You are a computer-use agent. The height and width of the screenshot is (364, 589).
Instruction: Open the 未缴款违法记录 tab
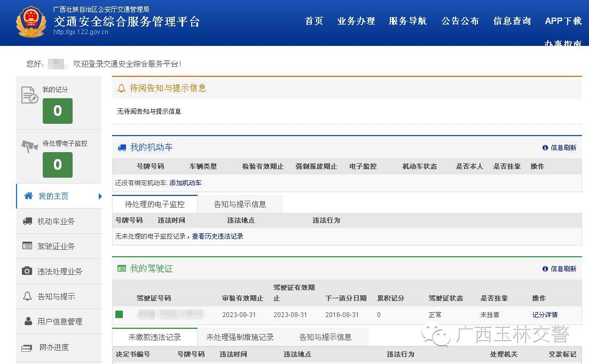point(155,337)
